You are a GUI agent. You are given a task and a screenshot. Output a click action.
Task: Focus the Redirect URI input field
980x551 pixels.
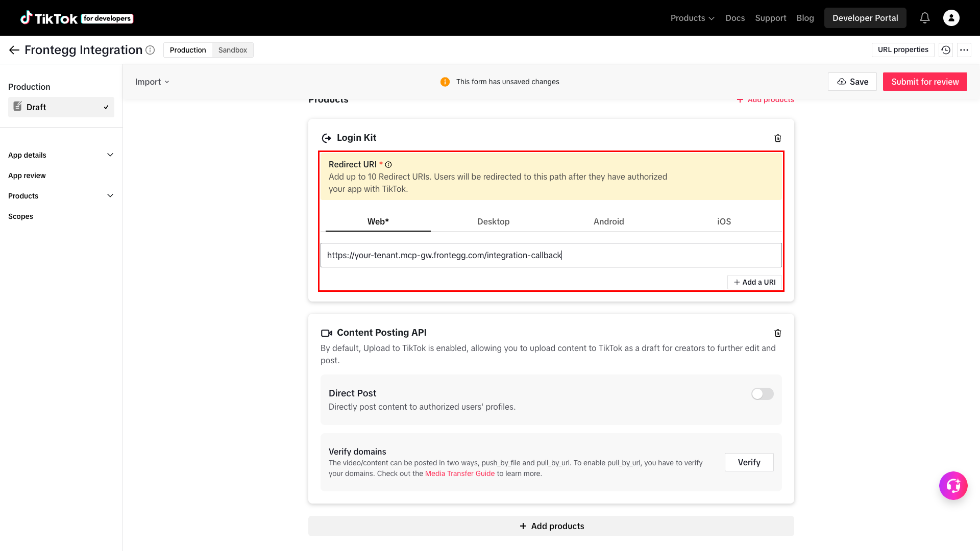click(x=551, y=255)
